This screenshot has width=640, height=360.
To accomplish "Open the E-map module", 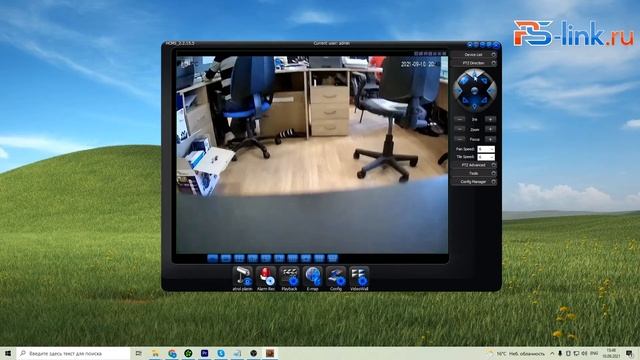I will 312,278.
